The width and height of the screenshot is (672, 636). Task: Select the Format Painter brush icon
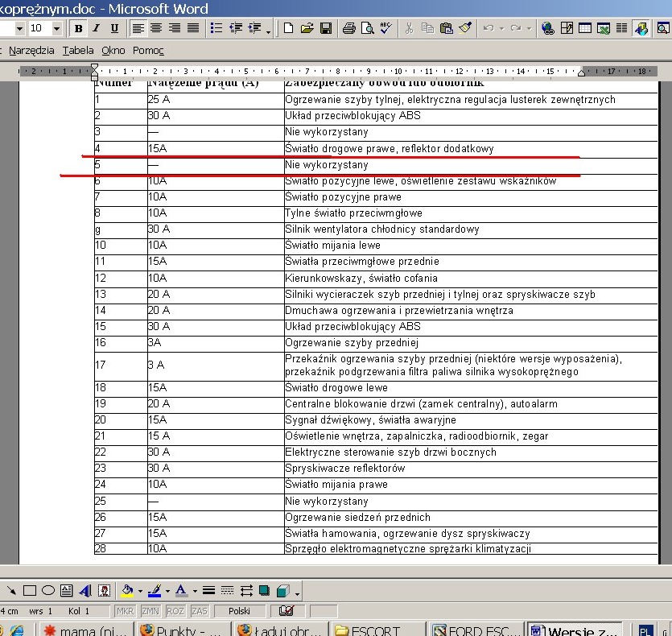465,28
